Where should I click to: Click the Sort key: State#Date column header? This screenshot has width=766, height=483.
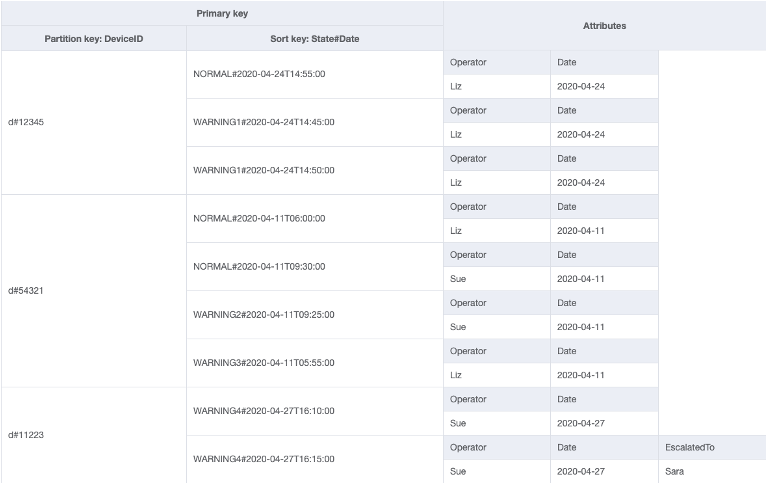314,38
